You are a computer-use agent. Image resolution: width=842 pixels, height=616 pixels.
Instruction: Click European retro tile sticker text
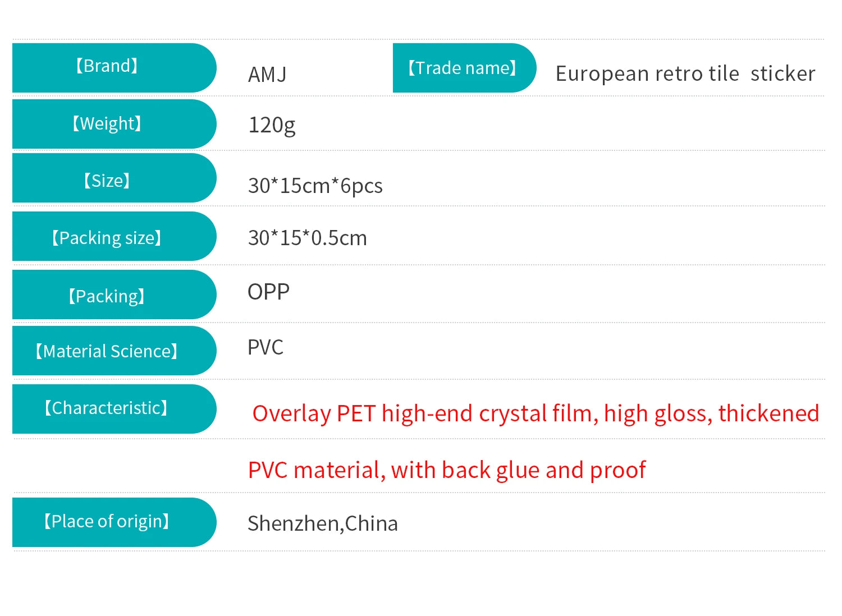pos(685,74)
